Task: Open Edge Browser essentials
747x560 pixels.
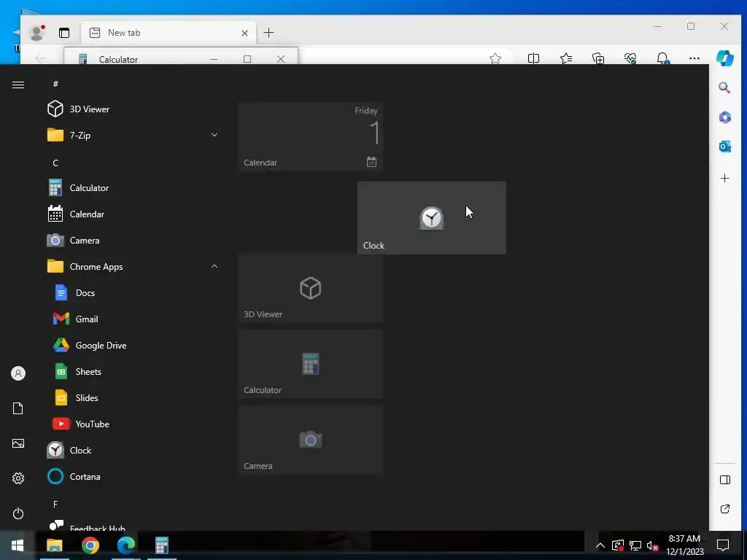Action: tap(630, 58)
